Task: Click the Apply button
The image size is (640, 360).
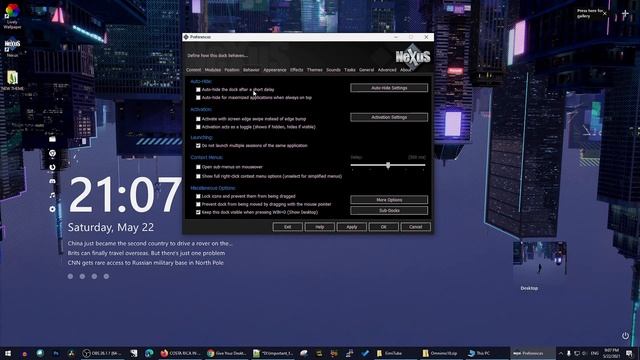Action: [x=351, y=227]
